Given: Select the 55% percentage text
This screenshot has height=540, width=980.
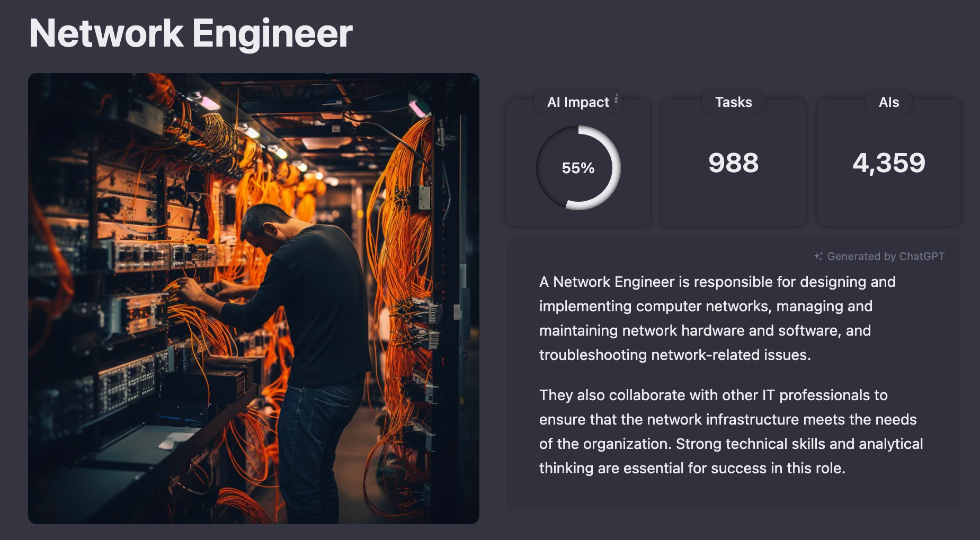Looking at the screenshot, I should pos(577,168).
